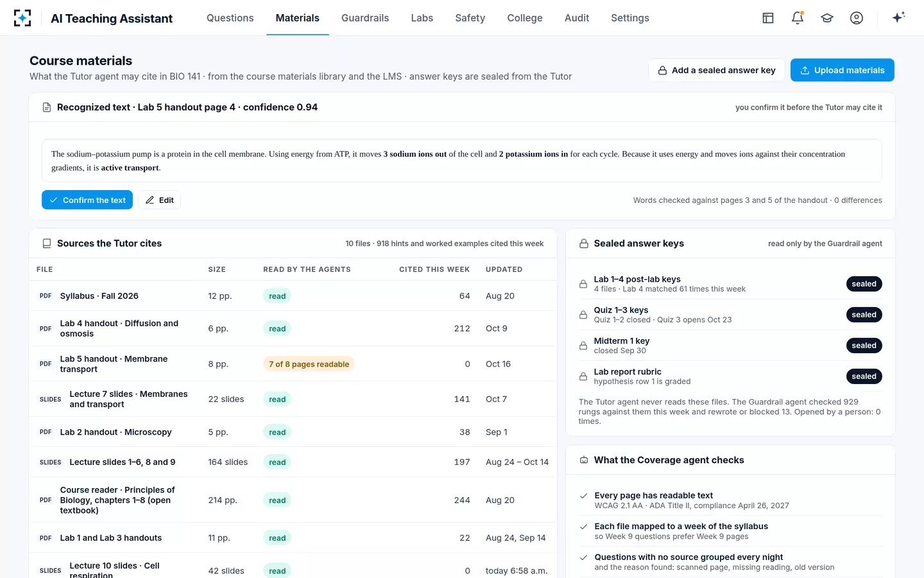The width and height of the screenshot is (924, 578).
Task: Click the sealed badge for Lab report rubric
Action: point(864,376)
